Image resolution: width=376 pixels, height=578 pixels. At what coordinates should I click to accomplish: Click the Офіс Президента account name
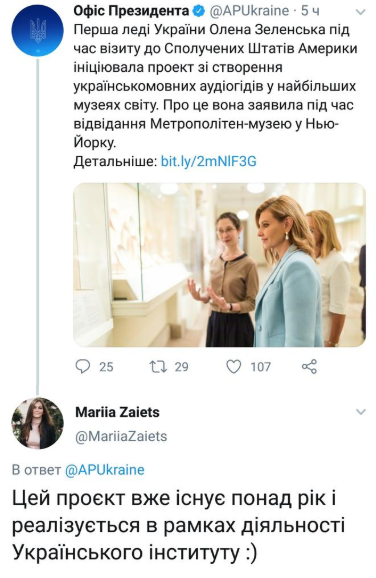pyautogui.click(x=132, y=11)
